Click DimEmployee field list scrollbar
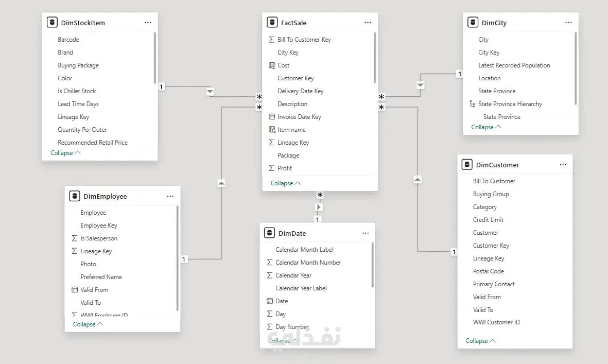608x364 pixels. tap(177, 258)
